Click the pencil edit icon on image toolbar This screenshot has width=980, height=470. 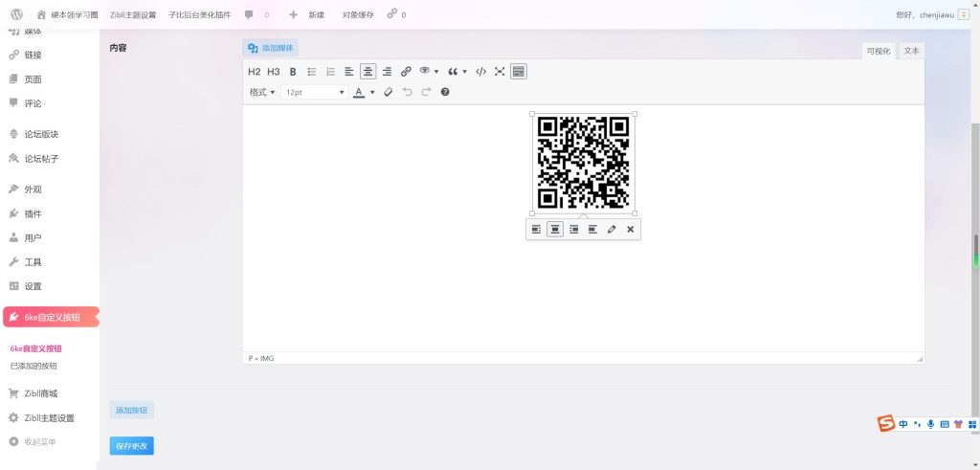[x=612, y=230]
